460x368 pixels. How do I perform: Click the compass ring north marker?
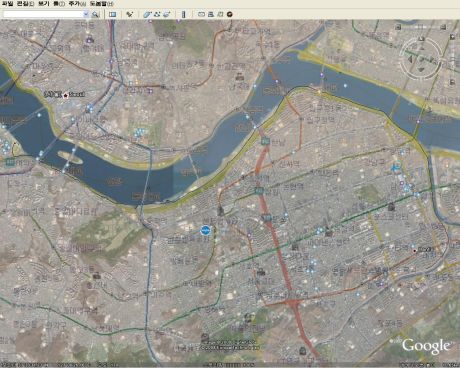click(421, 39)
